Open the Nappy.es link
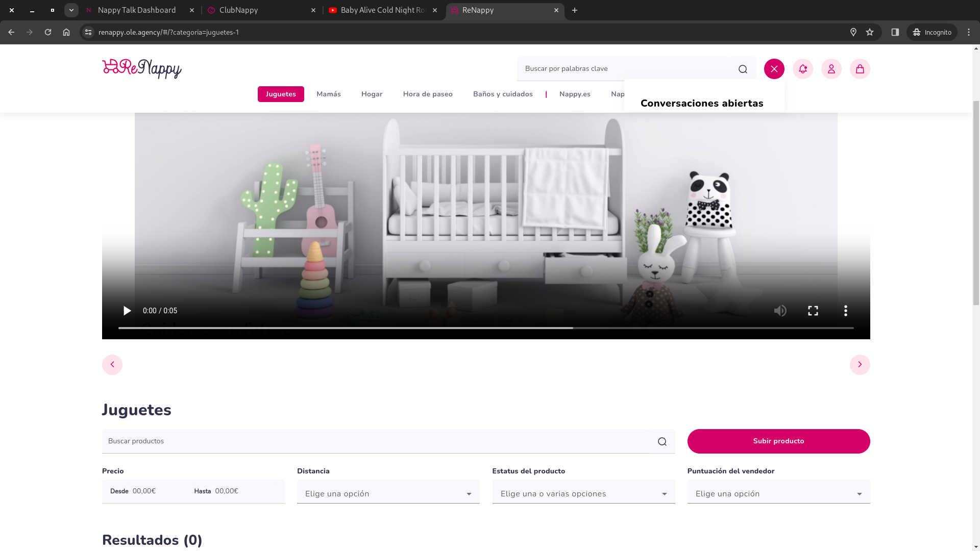This screenshot has width=980, height=551. (574, 94)
